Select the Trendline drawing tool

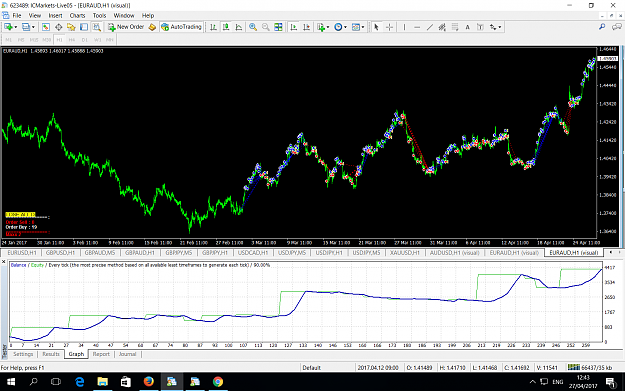click(430, 27)
